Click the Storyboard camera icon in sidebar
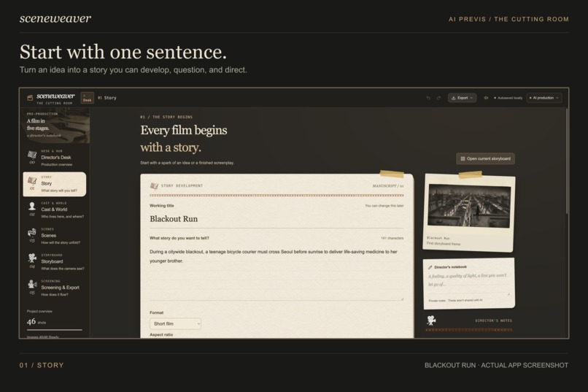588x392 pixels. 32,258
